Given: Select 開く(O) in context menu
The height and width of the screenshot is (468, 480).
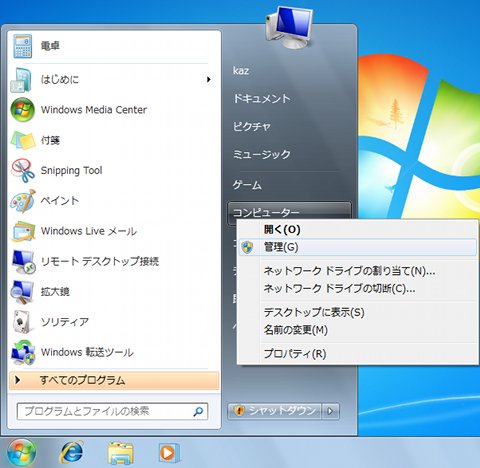Looking at the screenshot, I should (x=357, y=229).
